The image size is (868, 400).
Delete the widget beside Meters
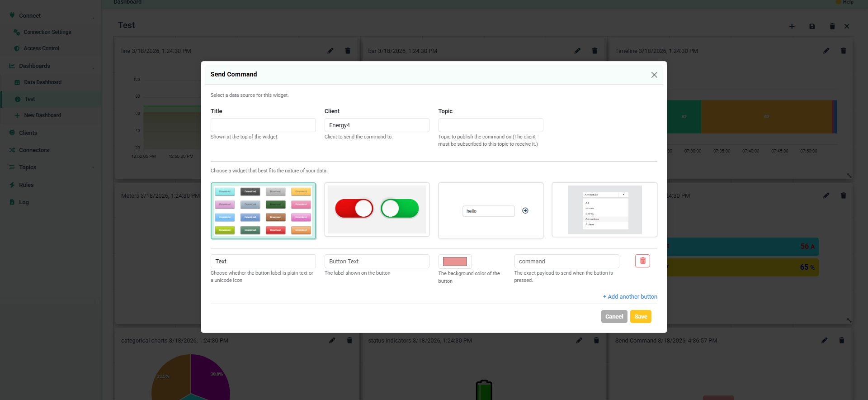(x=843, y=195)
